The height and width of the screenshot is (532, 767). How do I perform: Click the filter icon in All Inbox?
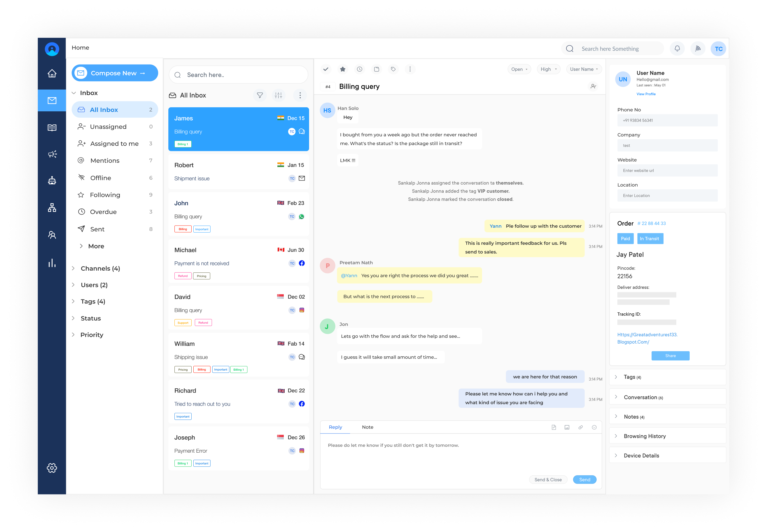(x=261, y=95)
